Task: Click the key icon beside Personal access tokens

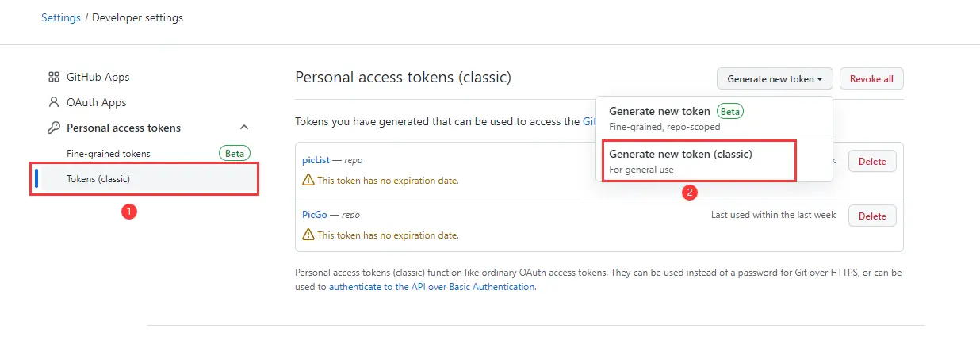Action: 54,128
